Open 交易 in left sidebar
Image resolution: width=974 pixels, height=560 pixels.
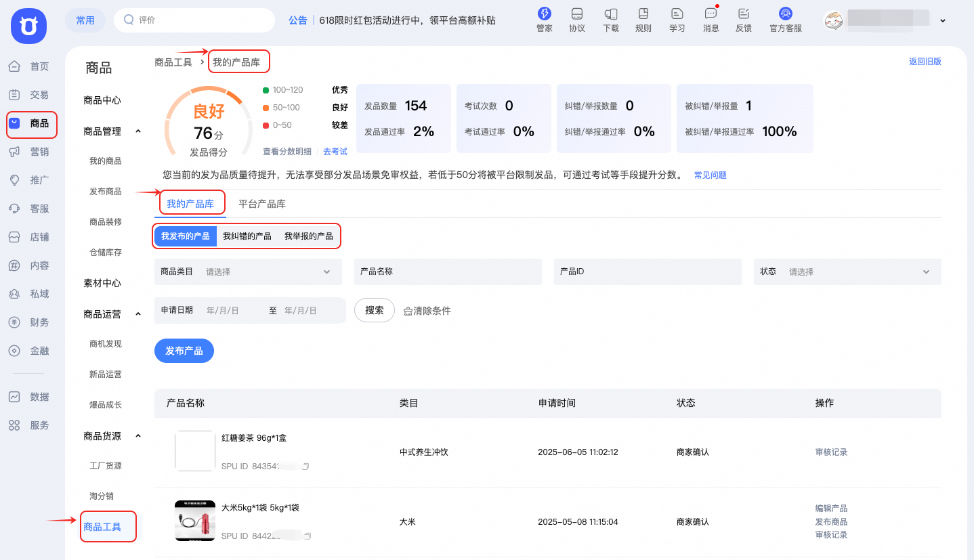[29, 95]
